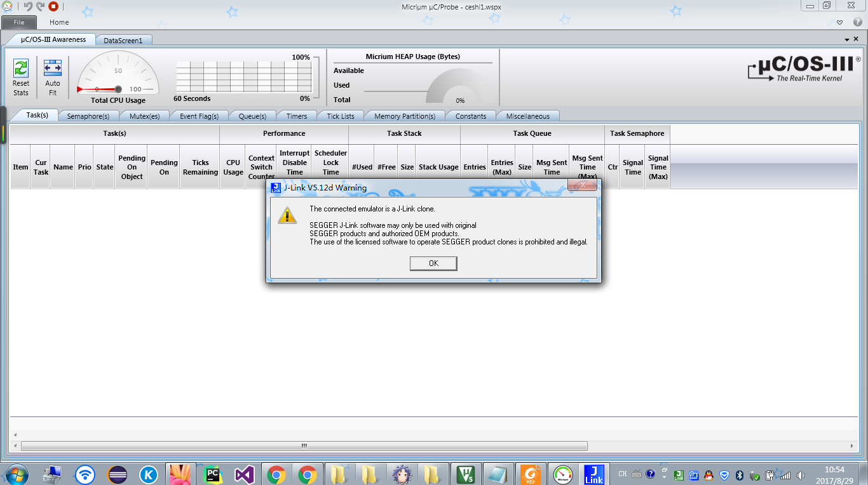Switch to the DataScreen1 tab
868x485 pixels.
(123, 40)
